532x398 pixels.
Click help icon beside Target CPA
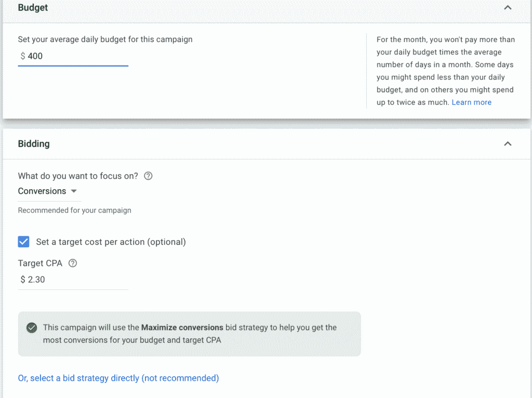[x=73, y=263]
